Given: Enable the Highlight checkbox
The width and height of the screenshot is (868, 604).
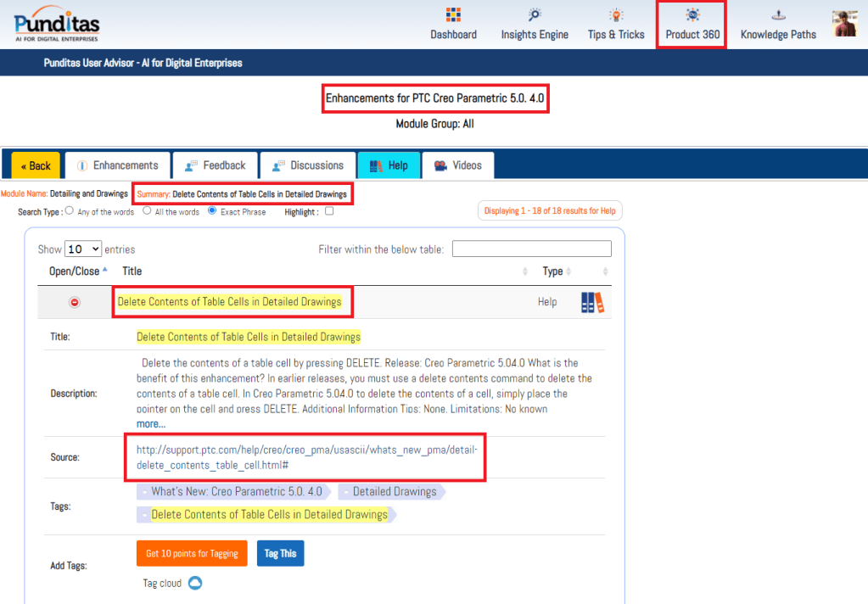Looking at the screenshot, I should pyautogui.click(x=329, y=212).
